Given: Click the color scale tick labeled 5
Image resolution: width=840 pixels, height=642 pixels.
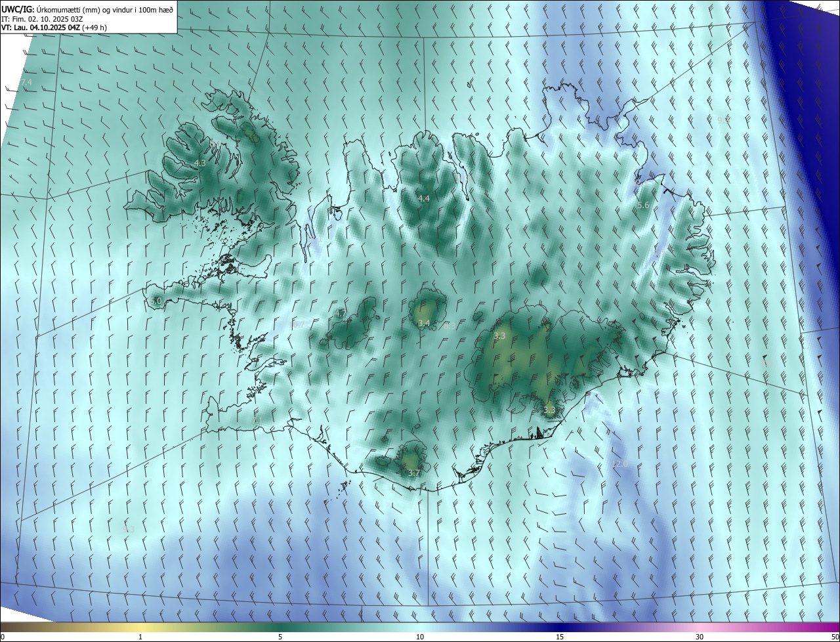Looking at the screenshot, I should coord(280,637).
